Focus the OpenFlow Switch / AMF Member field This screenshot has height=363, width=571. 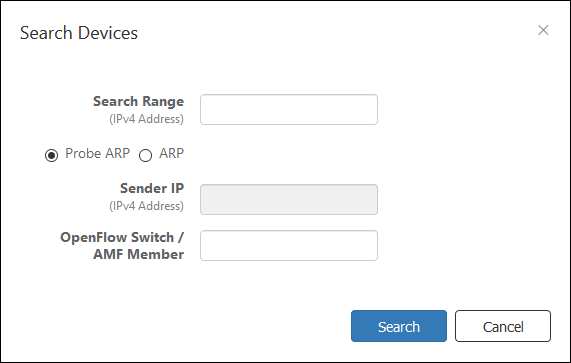pyautogui.click(x=289, y=245)
